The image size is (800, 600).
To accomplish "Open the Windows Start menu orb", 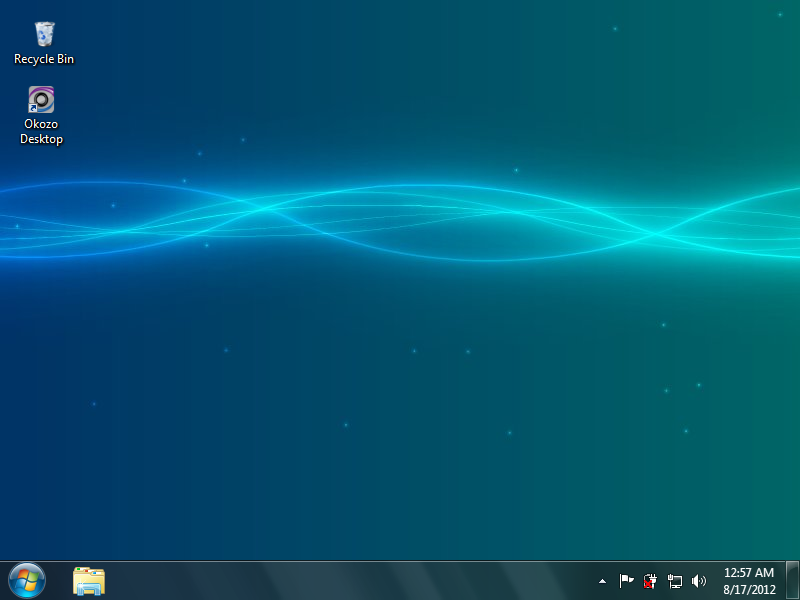I will click(27, 581).
